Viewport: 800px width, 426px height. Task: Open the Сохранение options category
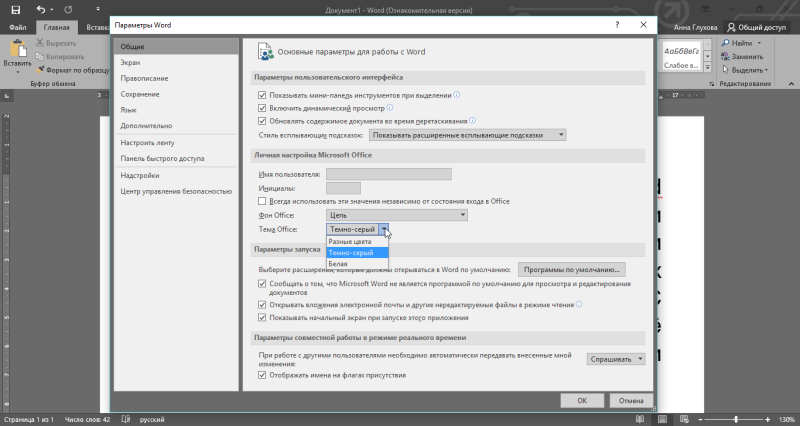(176, 94)
